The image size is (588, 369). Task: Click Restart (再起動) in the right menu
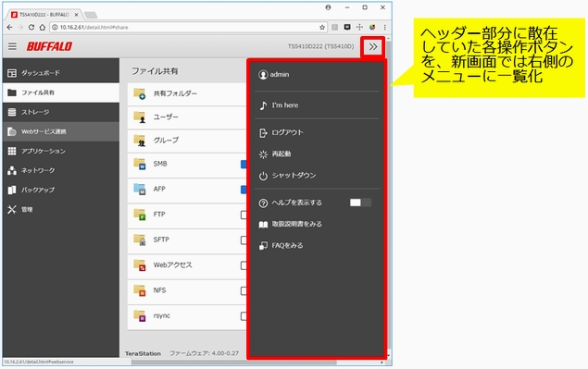coord(275,154)
